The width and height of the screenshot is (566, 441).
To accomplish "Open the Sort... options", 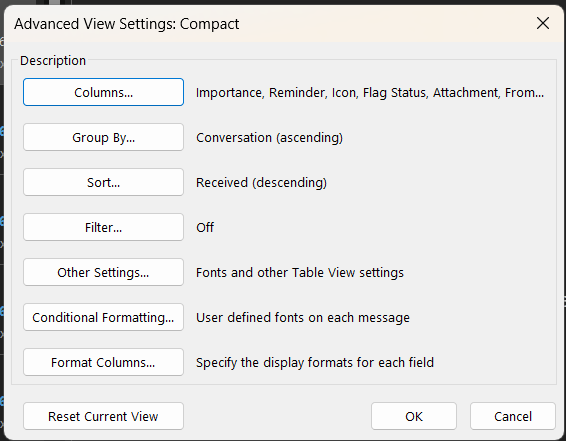I will pos(103,182).
